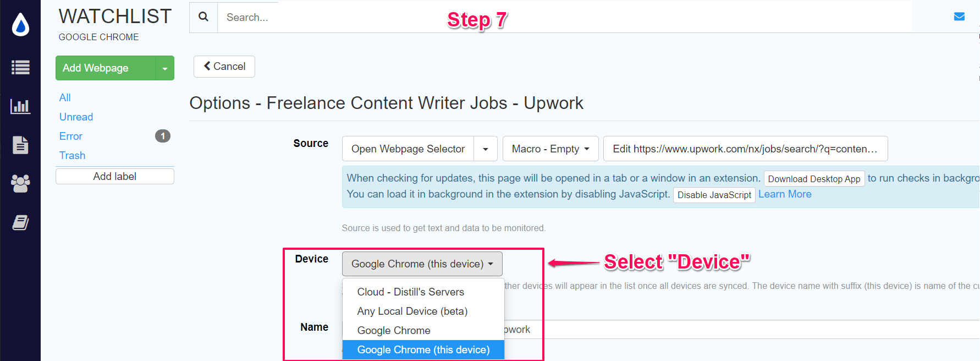
Task: Expand the Add Webpage dropdown arrow
Action: click(165, 68)
